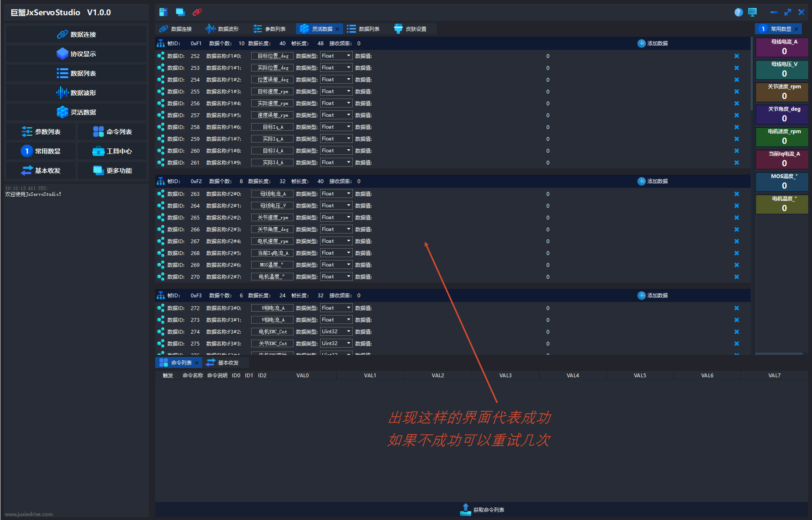
Task: Open 命令列表 in the left sidebar
Action: 112,132
